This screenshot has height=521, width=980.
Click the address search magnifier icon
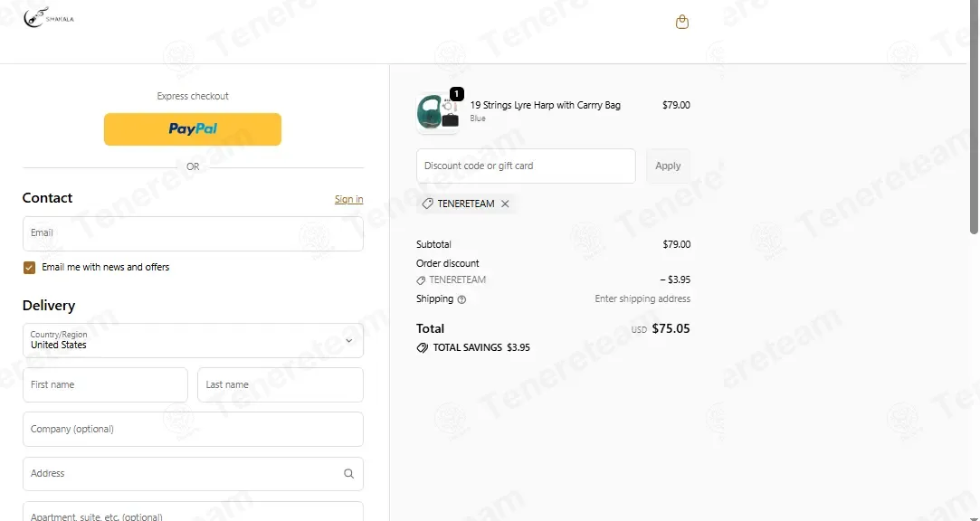[348, 474]
